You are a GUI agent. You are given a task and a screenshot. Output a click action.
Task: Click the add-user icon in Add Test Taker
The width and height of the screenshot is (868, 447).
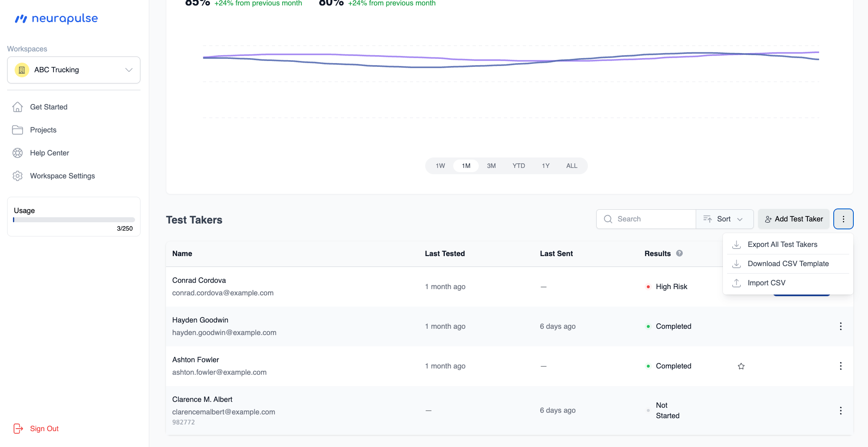click(x=768, y=219)
